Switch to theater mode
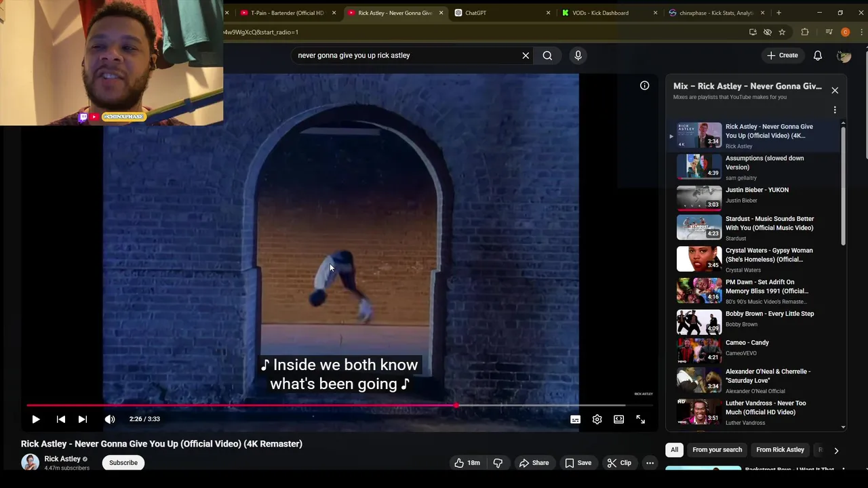The image size is (868, 488). [618, 420]
